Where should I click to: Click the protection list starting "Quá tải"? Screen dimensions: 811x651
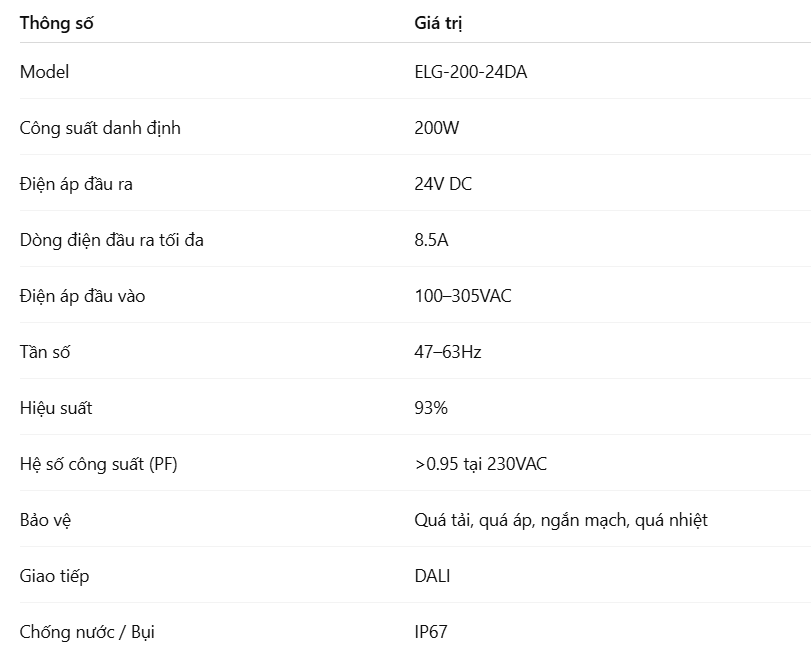tap(560, 520)
